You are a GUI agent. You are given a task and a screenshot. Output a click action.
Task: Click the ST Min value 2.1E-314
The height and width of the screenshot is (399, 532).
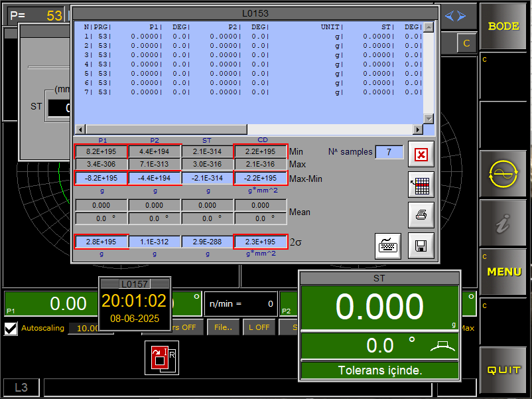tap(208, 151)
